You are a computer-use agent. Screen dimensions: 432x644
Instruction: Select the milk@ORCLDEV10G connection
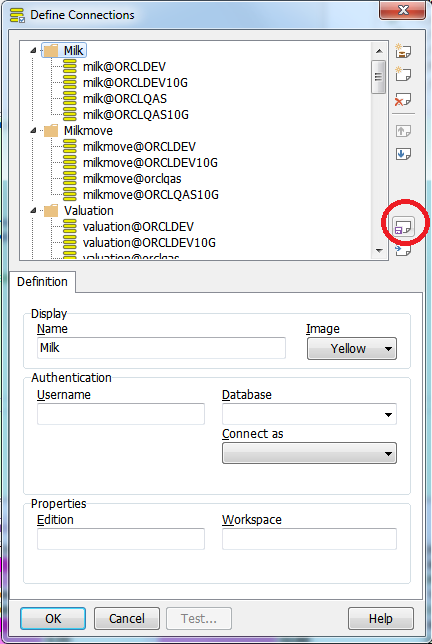pos(135,83)
